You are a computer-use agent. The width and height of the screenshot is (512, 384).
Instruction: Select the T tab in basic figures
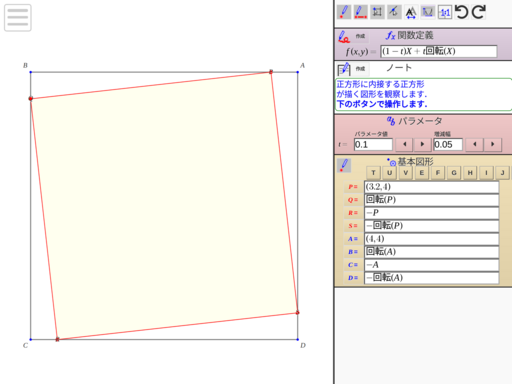click(x=373, y=173)
